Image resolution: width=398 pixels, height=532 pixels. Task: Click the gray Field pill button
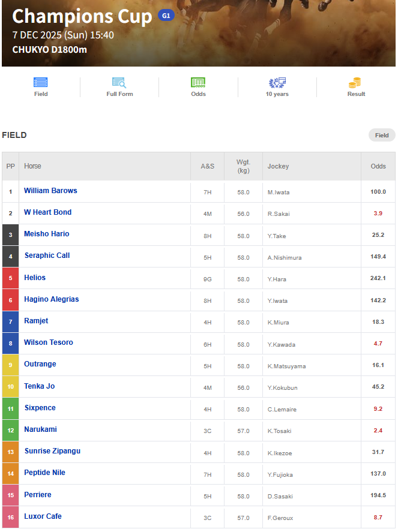[382, 135]
